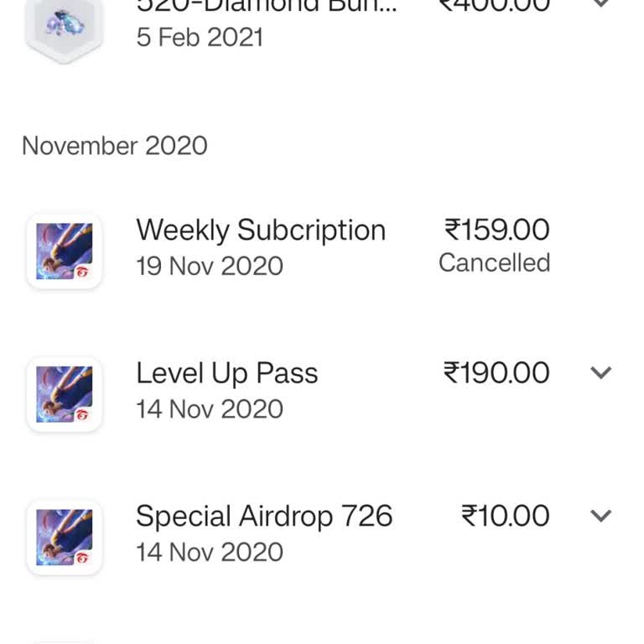Tap the Special Airdrop 14 Nov date

[210, 552]
